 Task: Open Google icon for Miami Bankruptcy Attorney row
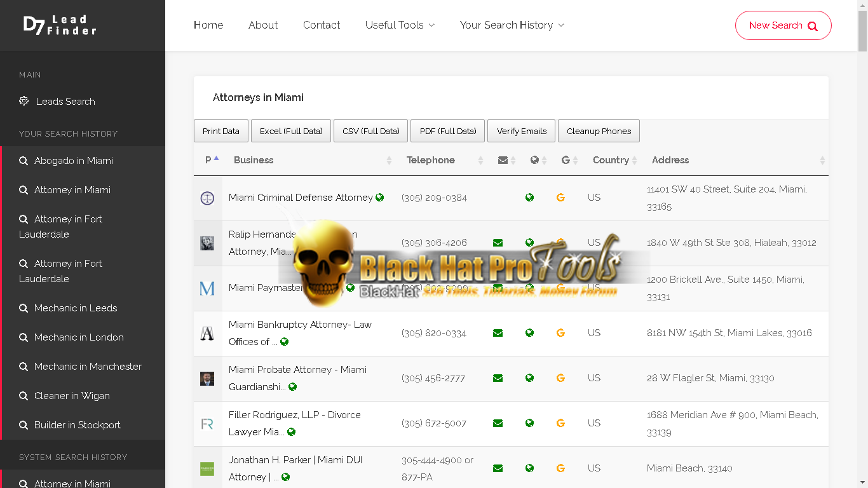(x=560, y=333)
